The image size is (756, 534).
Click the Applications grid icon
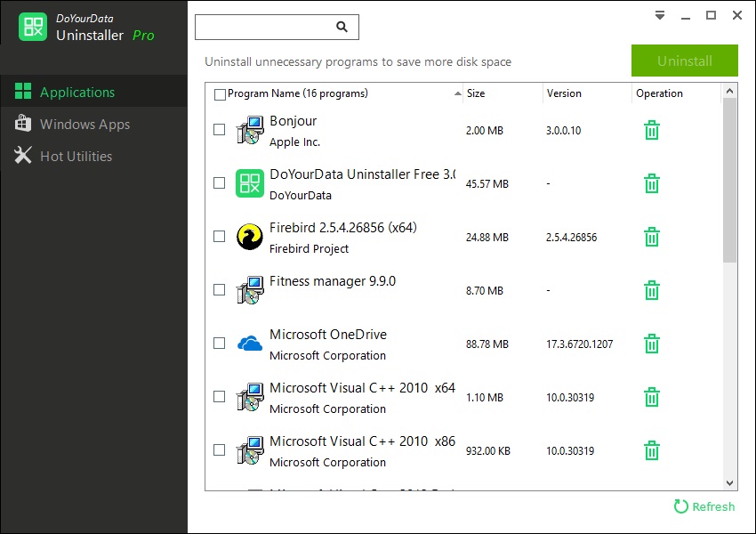click(23, 91)
